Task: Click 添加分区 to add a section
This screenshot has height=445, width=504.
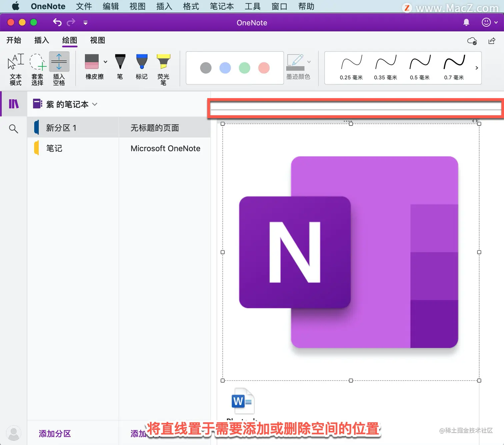Action: (x=55, y=434)
